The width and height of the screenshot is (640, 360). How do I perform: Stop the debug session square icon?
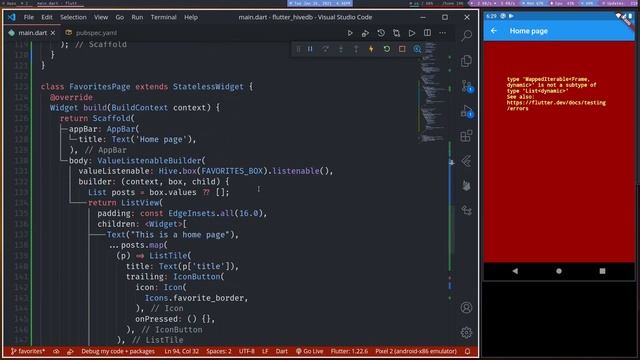[402, 49]
